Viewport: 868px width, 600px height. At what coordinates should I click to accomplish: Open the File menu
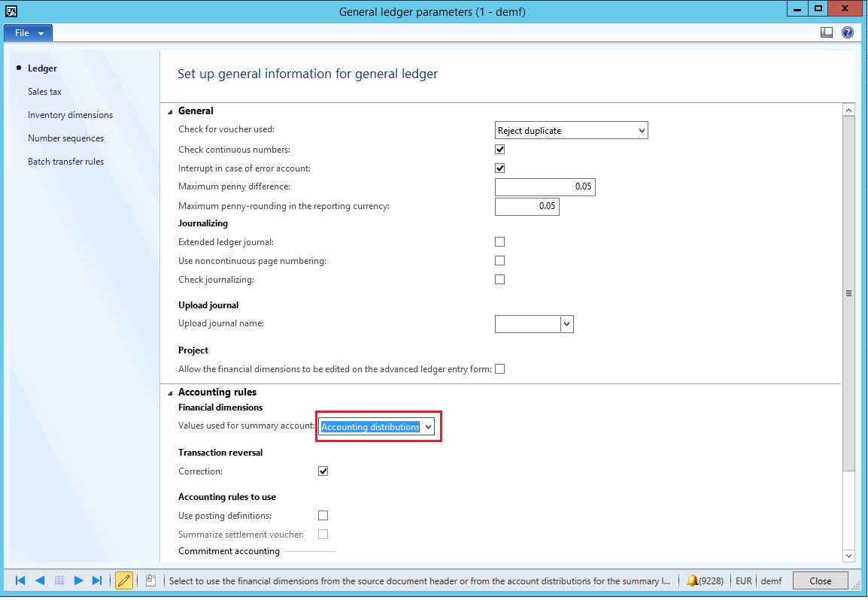29,33
